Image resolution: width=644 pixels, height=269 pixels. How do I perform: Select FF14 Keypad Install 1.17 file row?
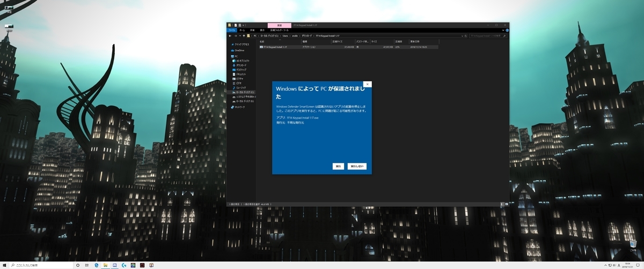coord(348,47)
